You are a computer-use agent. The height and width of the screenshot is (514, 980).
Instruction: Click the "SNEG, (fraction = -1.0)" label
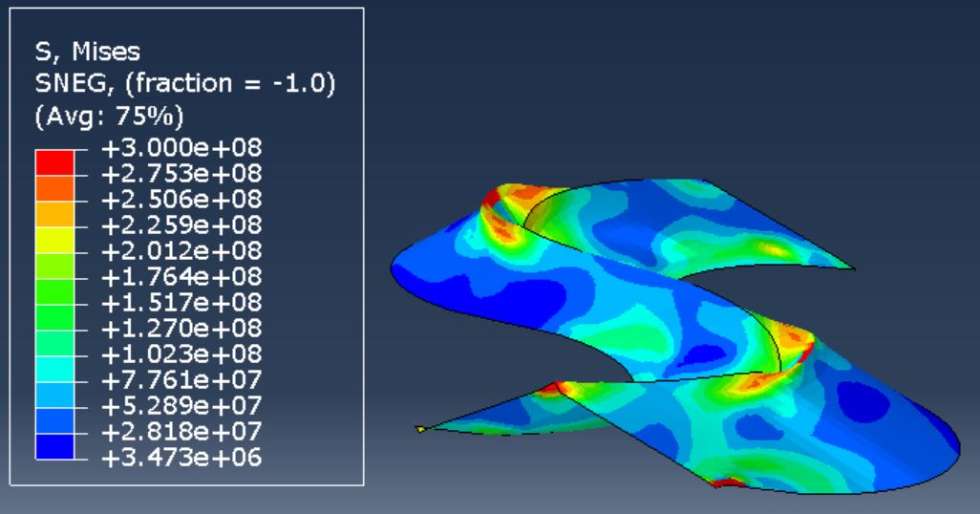(185, 83)
